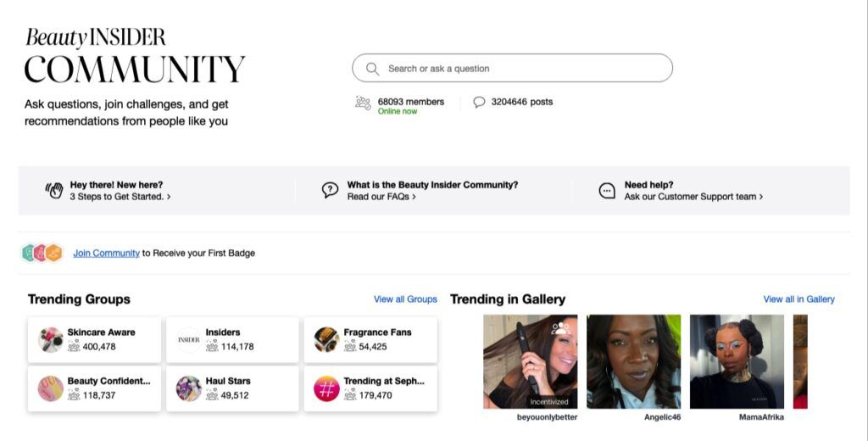The image size is (868, 441).
Task: Expand Read our FAQs link
Action: 381,197
